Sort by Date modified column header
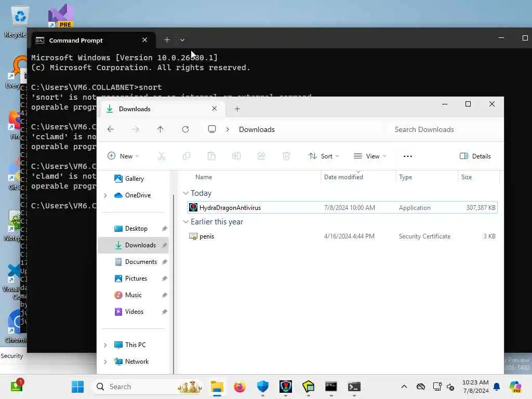This screenshot has height=399, width=532. click(x=343, y=177)
